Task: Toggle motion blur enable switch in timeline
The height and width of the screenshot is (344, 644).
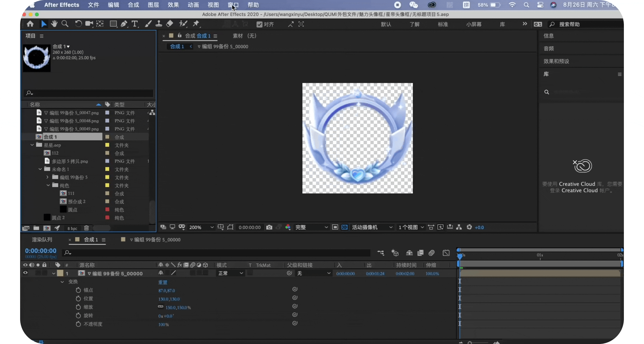Action: (431, 253)
